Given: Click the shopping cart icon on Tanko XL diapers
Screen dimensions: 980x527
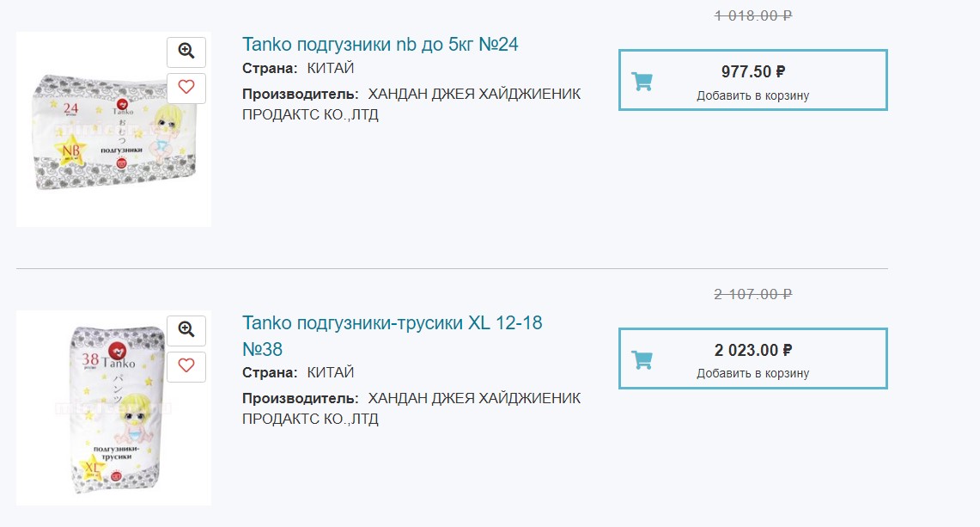Looking at the screenshot, I should tap(643, 358).
